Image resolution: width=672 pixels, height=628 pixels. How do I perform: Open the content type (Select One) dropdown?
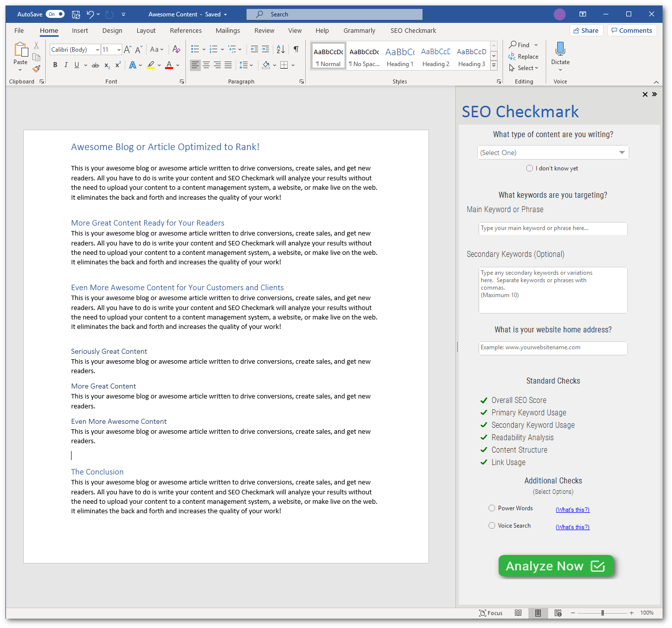coord(553,153)
